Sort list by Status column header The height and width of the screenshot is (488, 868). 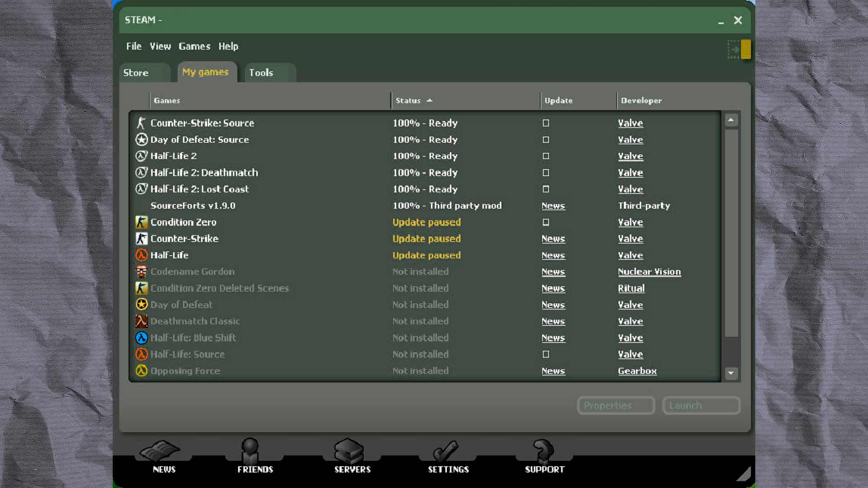[x=408, y=100]
